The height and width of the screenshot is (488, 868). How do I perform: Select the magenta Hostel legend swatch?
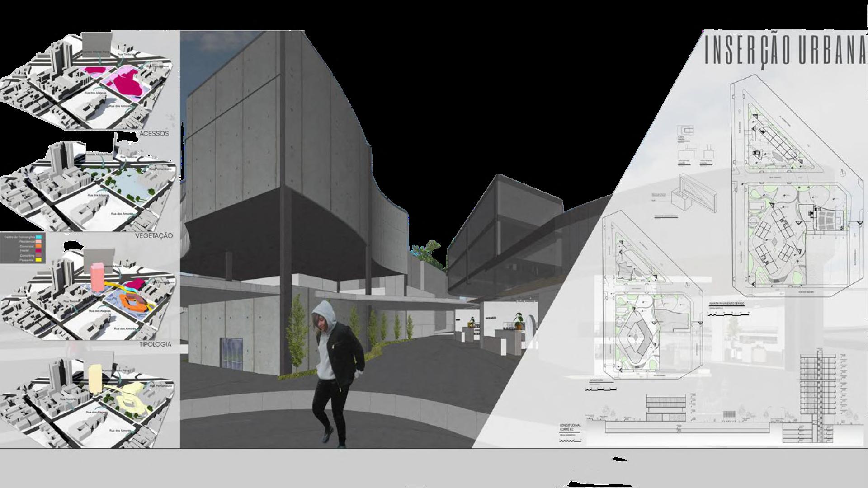[x=39, y=251]
